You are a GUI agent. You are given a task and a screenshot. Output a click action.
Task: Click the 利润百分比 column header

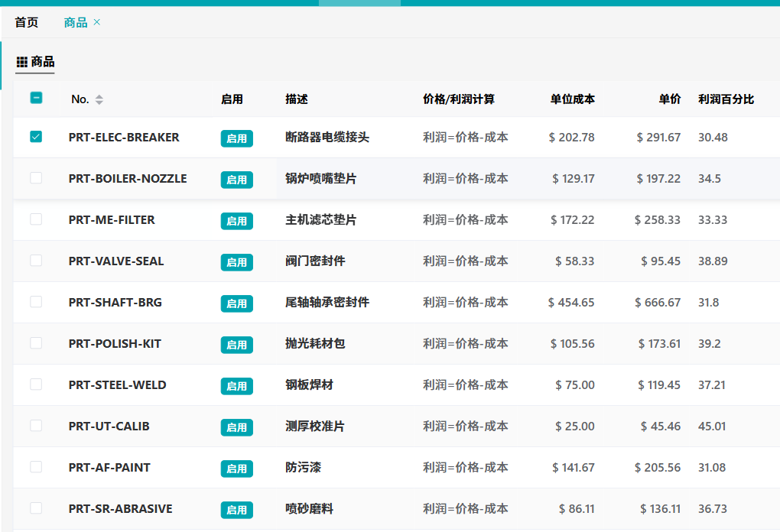726,99
